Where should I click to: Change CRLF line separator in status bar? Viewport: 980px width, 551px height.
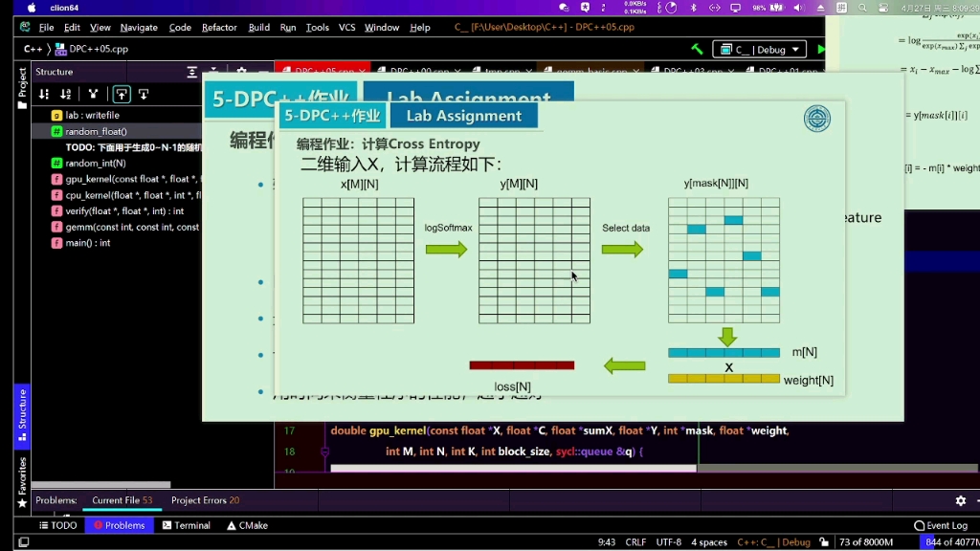pos(635,542)
